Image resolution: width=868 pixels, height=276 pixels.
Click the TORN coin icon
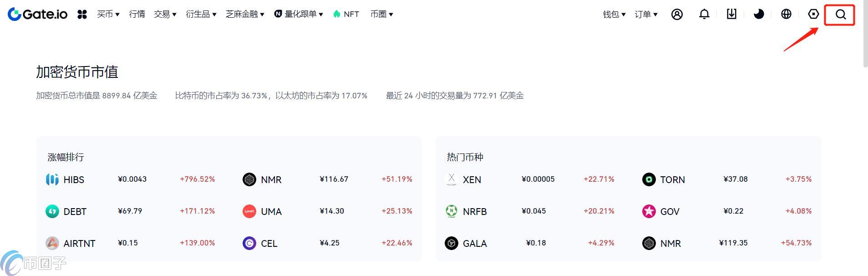tap(648, 179)
